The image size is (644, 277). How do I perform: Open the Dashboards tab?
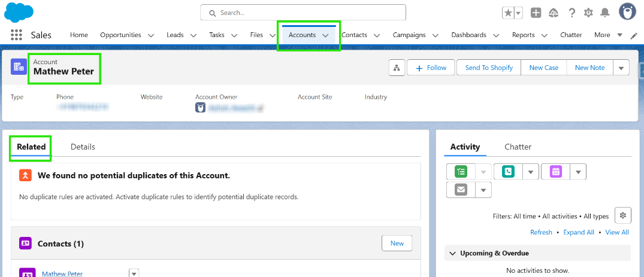[x=468, y=35]
